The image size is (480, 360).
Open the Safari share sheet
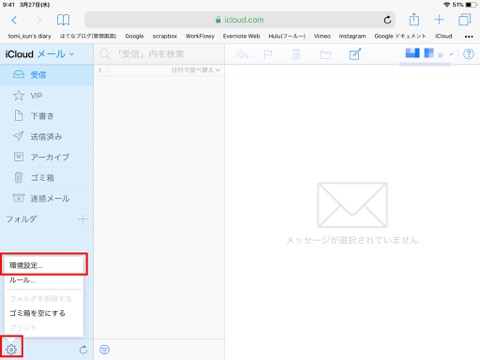click(414, 19)
